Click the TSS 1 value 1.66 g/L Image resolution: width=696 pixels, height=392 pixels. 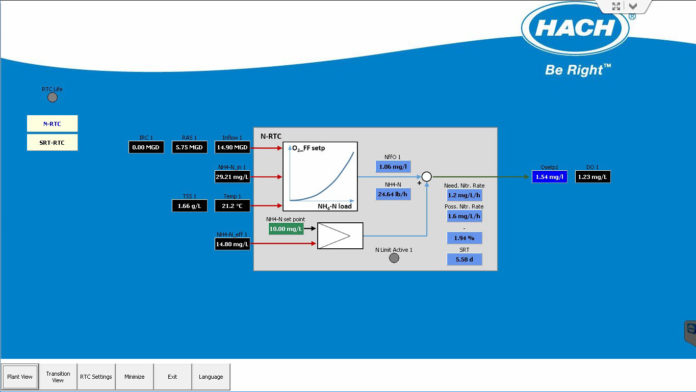(190, 206)
